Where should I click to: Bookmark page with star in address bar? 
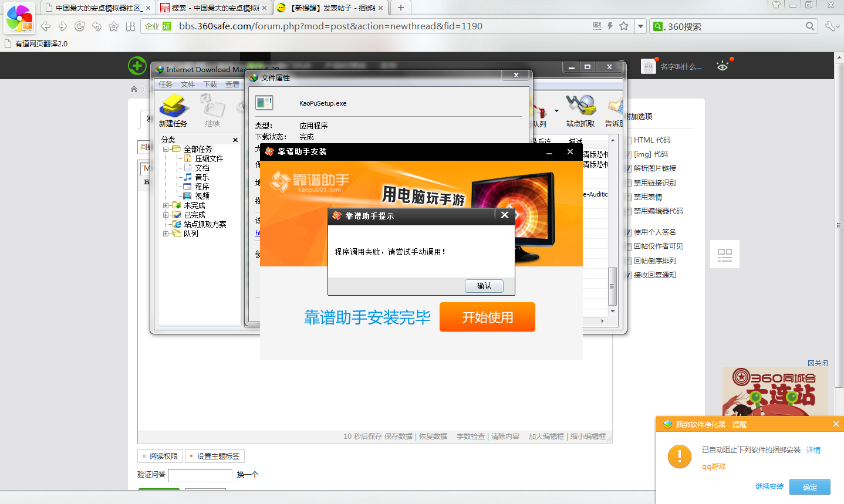click(624, 26)
